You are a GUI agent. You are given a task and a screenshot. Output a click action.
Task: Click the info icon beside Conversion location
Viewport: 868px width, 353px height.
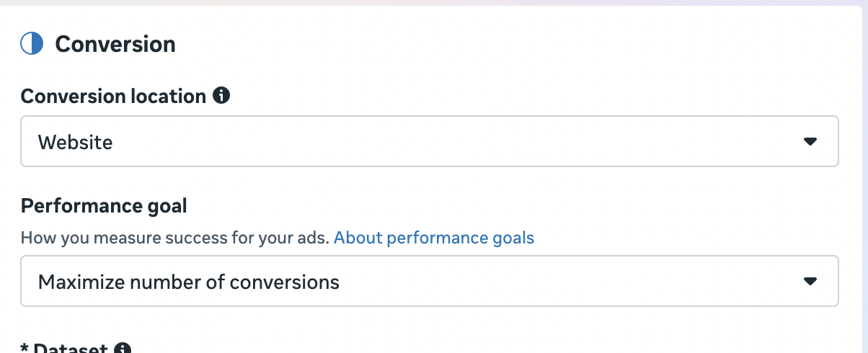point(223,95)
